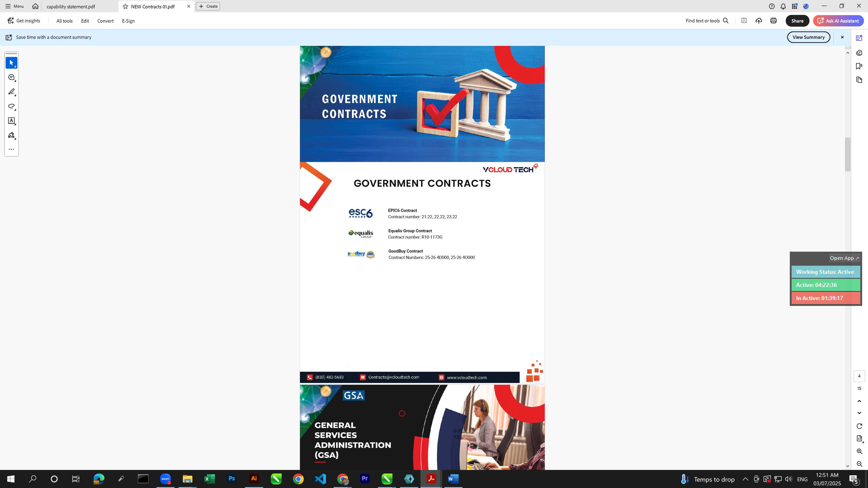Open the Convert menu

[x=106, y=21]
